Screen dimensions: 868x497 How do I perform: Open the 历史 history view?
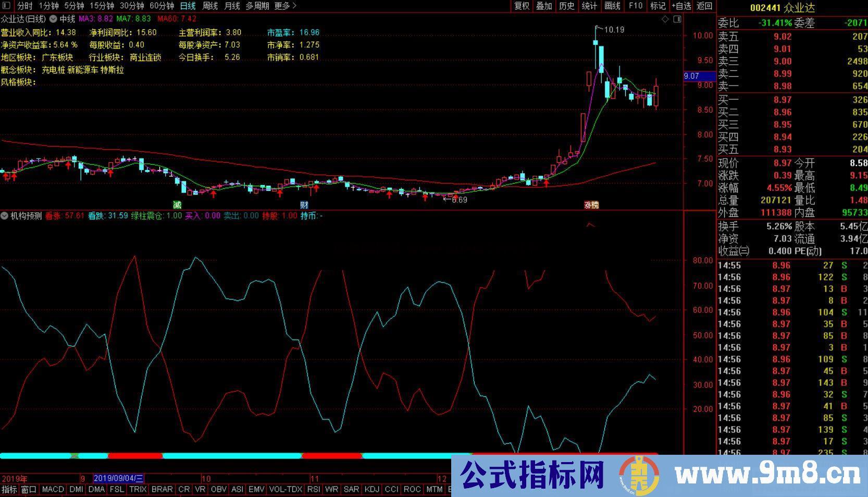click(566, 6)
